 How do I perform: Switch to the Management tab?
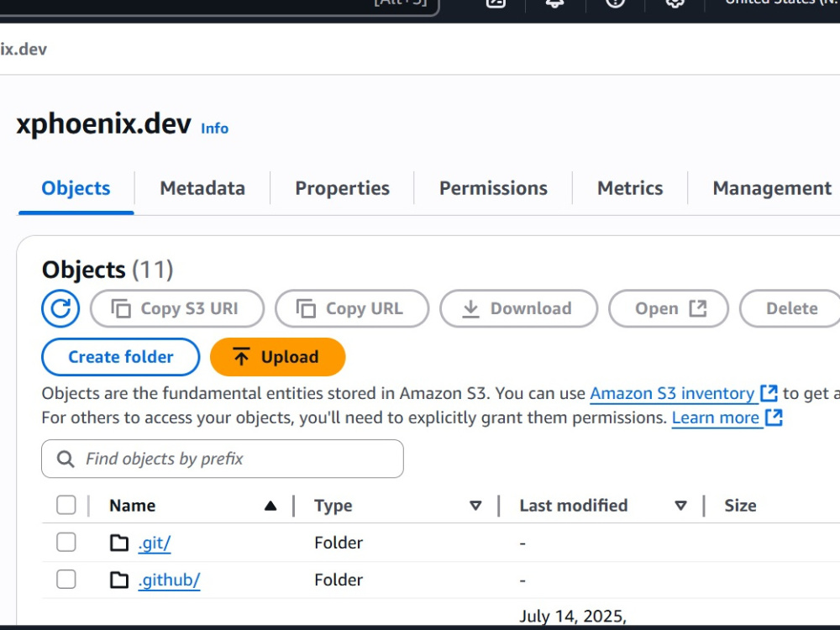[x=772, y=188]
